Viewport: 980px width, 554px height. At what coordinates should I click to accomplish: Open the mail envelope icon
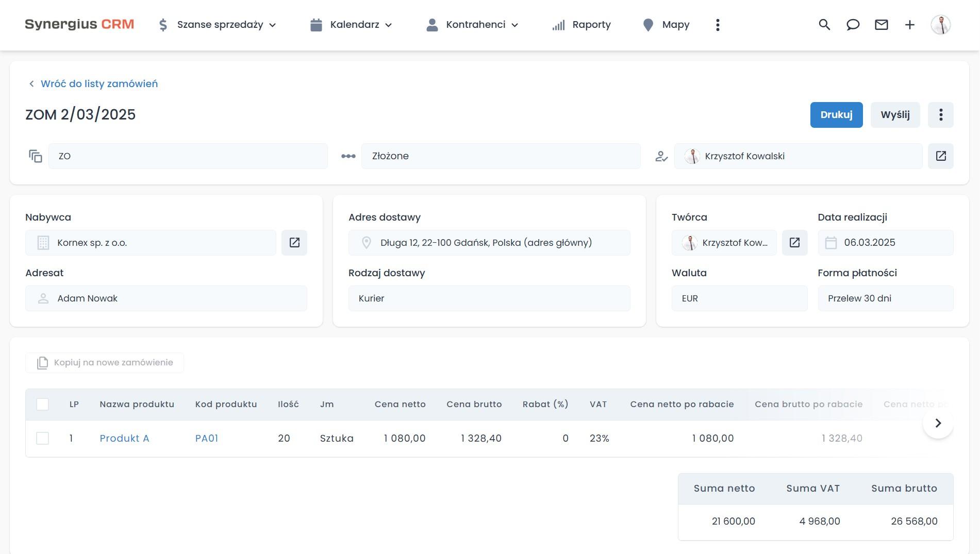click(881, 25)
